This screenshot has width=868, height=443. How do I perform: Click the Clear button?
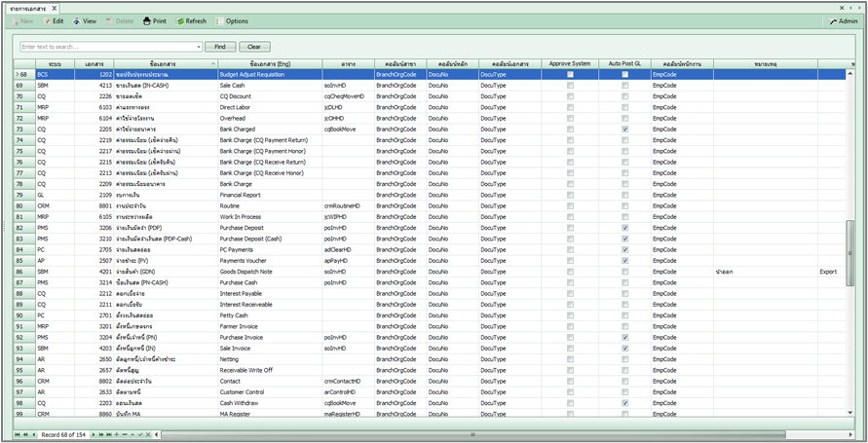pyautogui.click(x=254, y=46)
